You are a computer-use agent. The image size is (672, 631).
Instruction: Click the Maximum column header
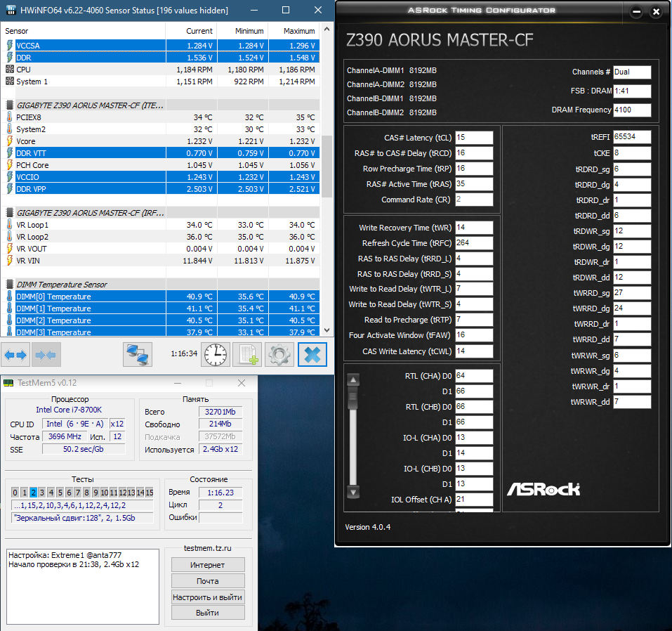[x=294, y=31]
